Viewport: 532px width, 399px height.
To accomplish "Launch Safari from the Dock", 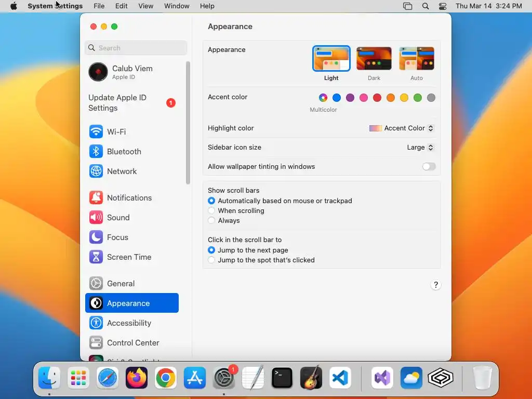I will click(x=107, y=378).
